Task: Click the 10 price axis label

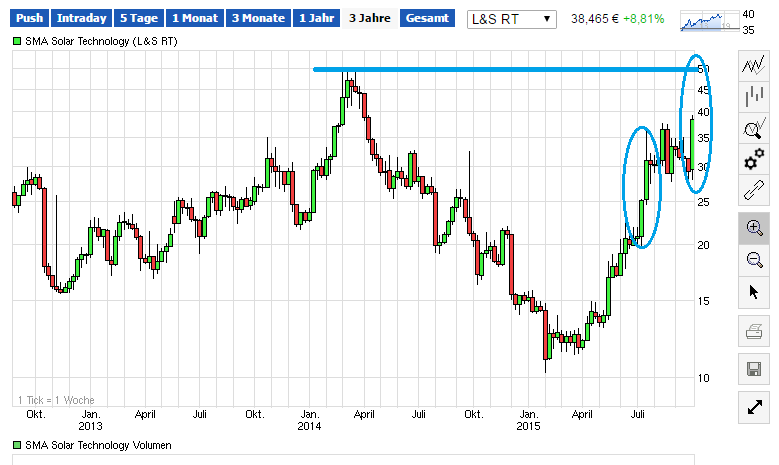Action: (703, 378)
